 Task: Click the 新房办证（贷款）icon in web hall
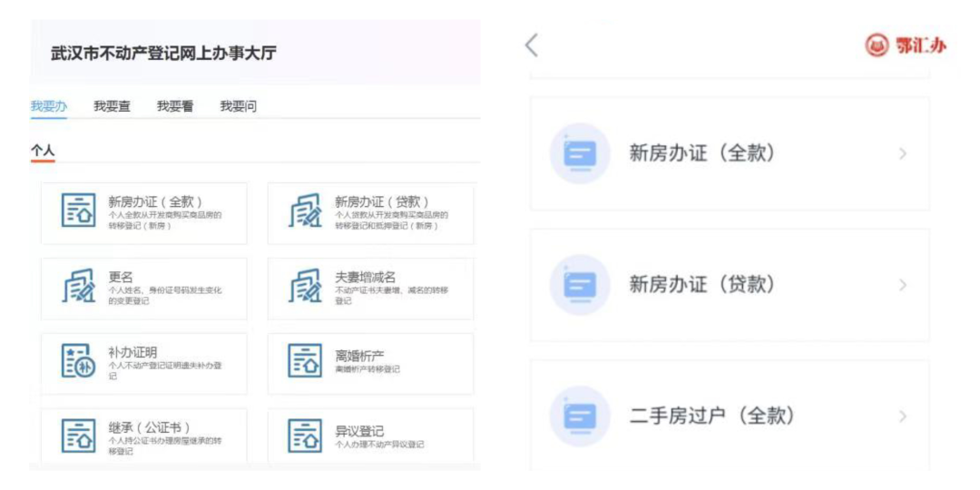coord(305,211)
